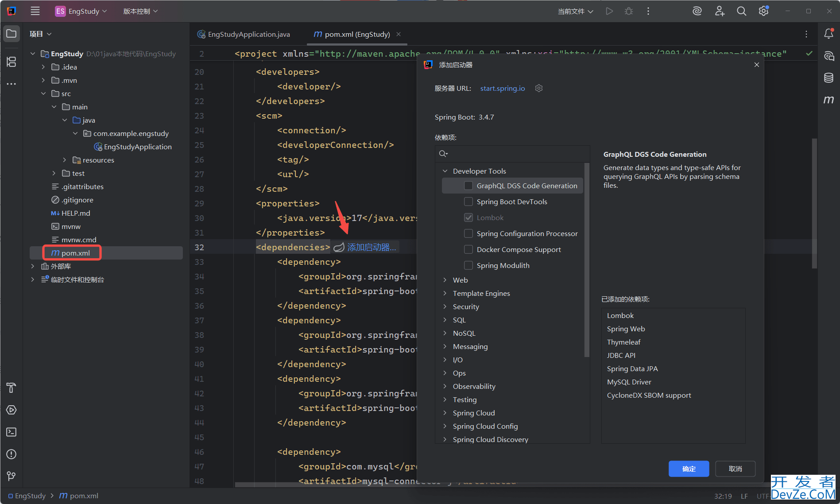Open the AI Assistant panel on right sidebar
This screenshot has width=840, height=504.
[828, 56]
